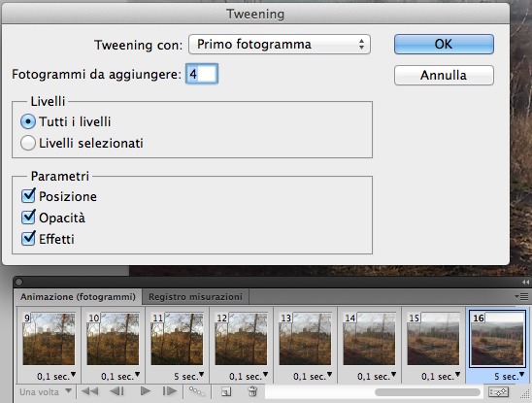532x403 pixels.
Task: Click the tween animation frames icon
Action: [197, 391]
